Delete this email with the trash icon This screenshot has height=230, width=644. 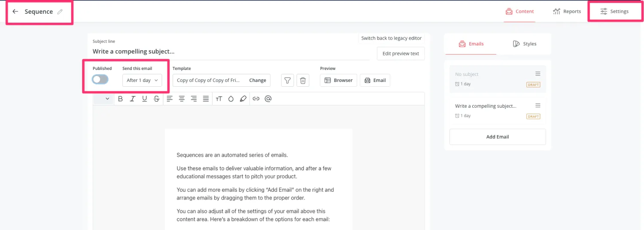click(303, 80)
